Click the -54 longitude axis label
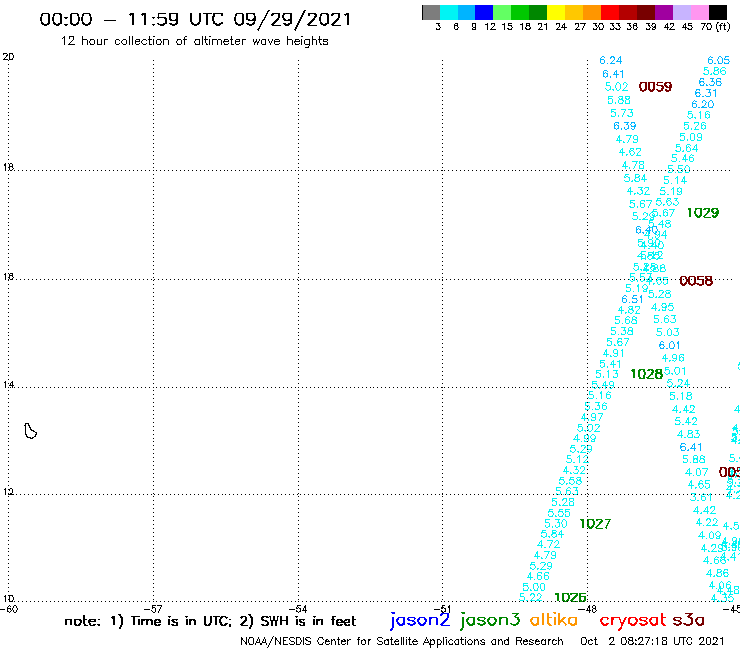The height and width of the screenshot is (650, 740). click(x=298, y=609)
